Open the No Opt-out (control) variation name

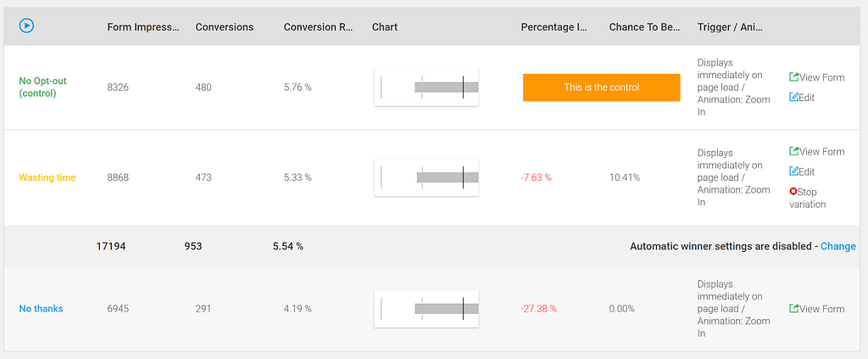pos(42,87)
